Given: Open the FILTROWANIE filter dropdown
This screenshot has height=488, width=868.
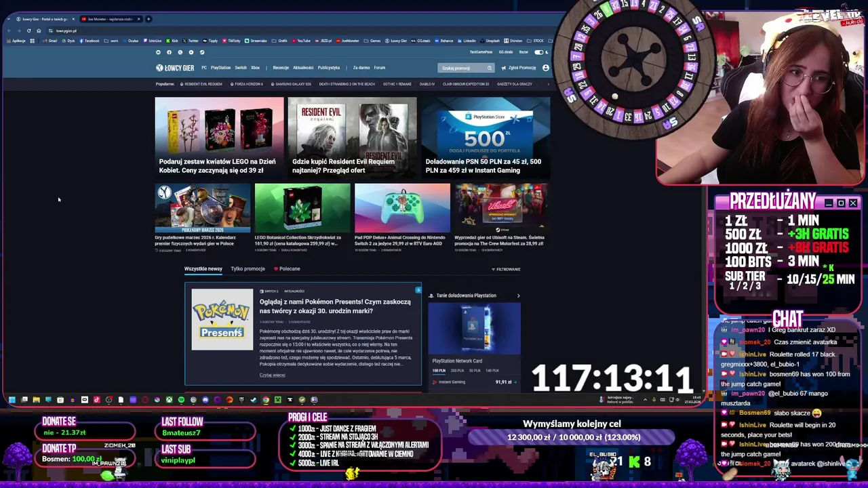Looking at the screenshot, I should [x=506, y=269].
